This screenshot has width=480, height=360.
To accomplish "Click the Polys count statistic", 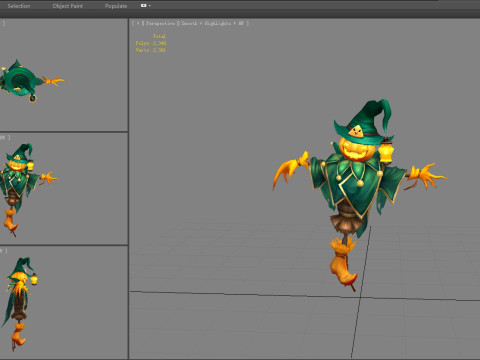I will (x=151, y=43).
